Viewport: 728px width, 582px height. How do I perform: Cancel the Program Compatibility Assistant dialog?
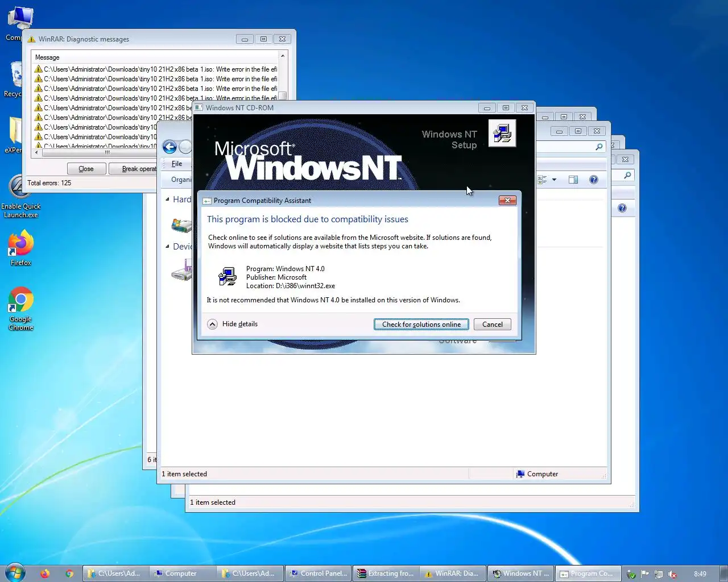(493, 324)
